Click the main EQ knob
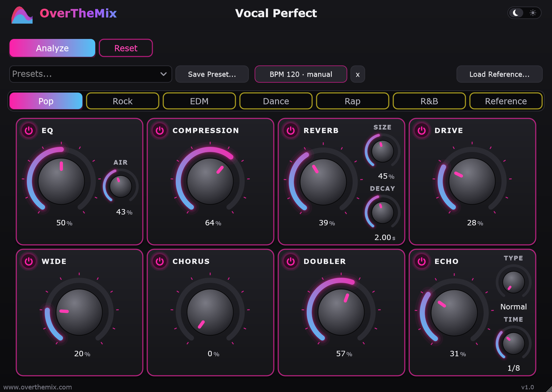 click(61, 181)
